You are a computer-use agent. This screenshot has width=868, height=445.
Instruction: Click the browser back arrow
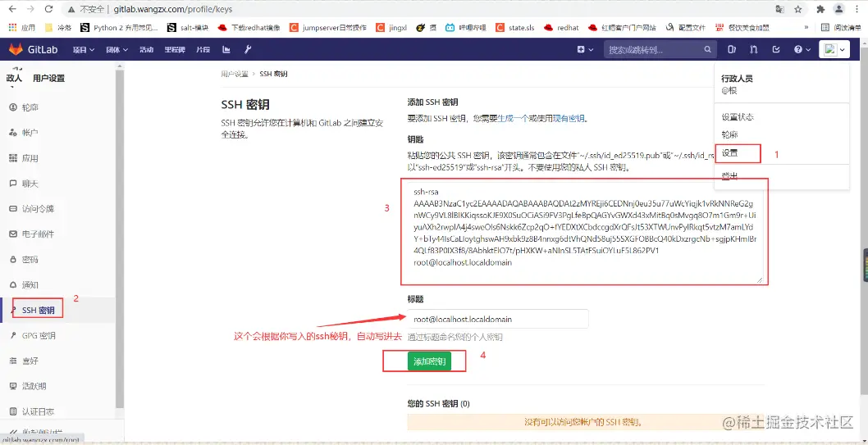[13, 9]
